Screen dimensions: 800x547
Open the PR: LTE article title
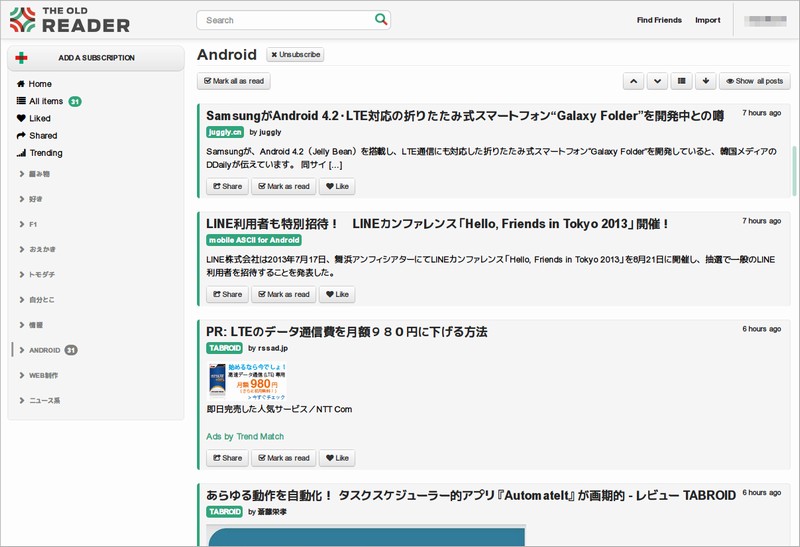pos(347,332)
